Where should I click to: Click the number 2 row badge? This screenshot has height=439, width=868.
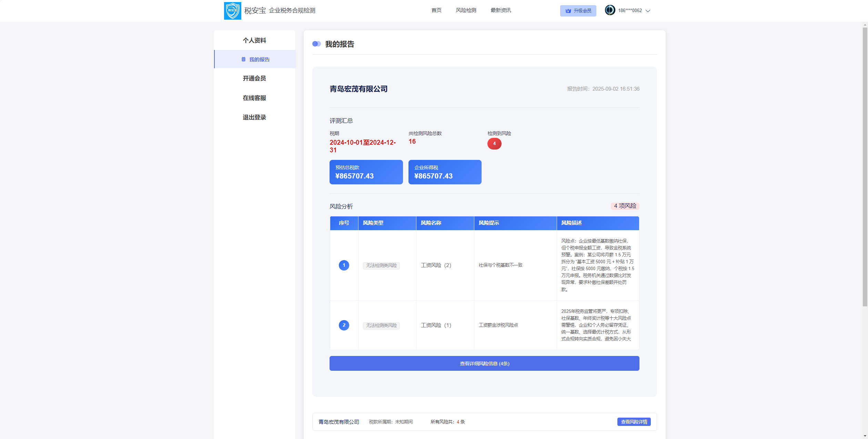[x=344, y=325]
